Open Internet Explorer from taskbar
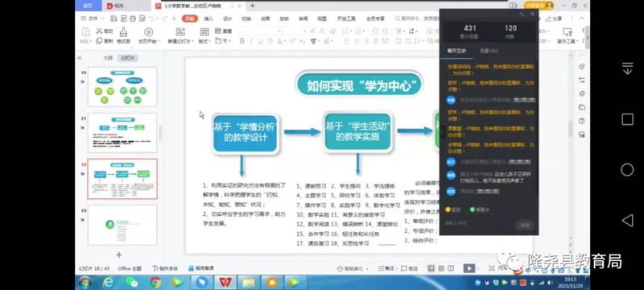Screen dimensions: 644x290 [109, 282]
